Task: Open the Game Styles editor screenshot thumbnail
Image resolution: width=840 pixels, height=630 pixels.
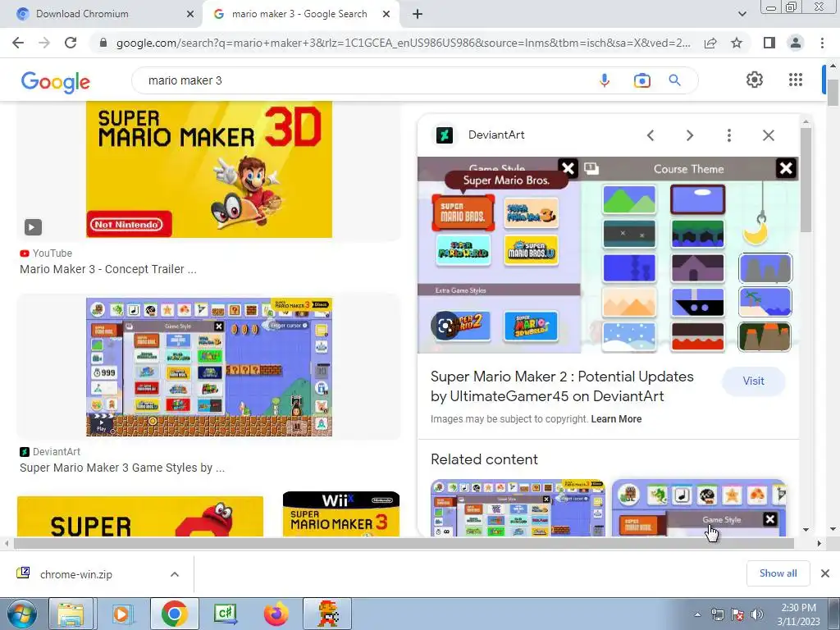Action: pyautogui.click(x=209, y=367)
